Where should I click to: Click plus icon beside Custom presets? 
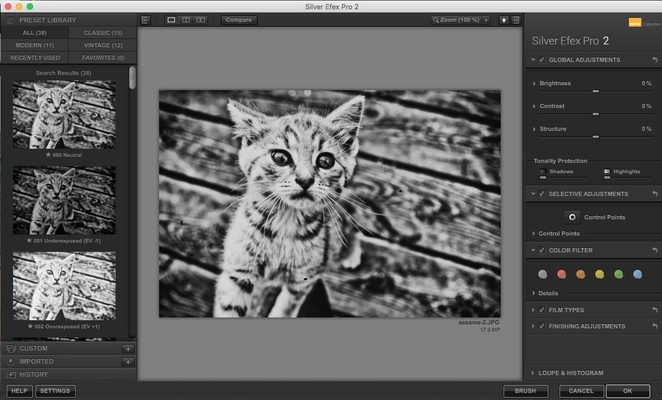point(128,348)
